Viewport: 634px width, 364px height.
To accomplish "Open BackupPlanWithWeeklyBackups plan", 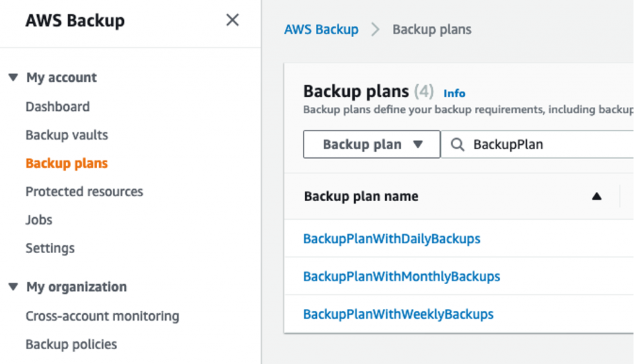I will (x=399, y=314).
